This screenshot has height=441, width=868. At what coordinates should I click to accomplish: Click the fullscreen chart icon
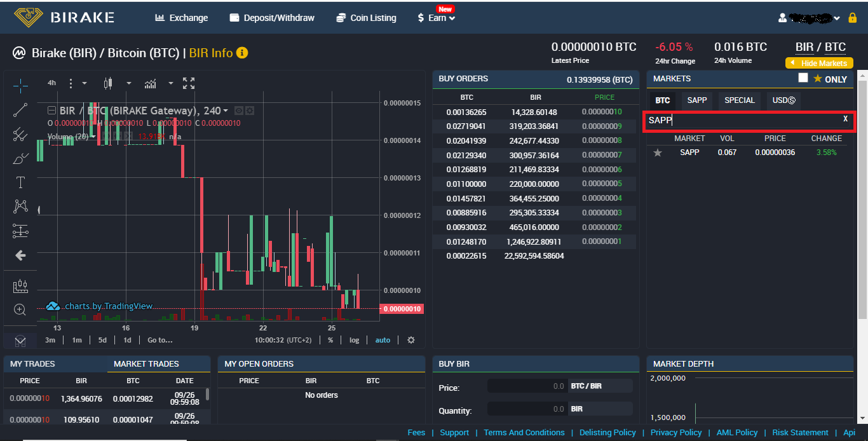[x=189, y=83]
